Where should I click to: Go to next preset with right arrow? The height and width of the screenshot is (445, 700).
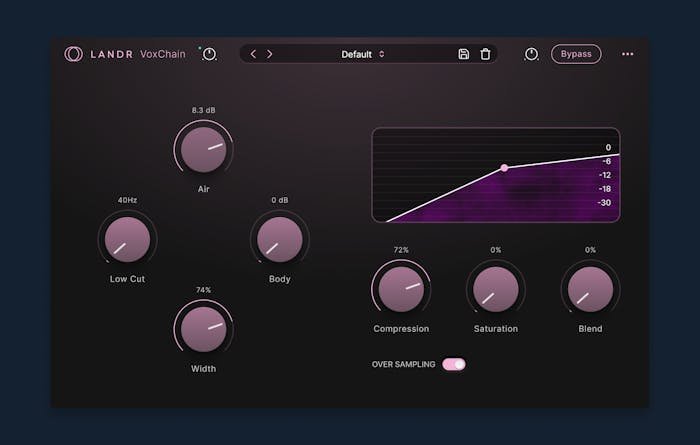coord(270,54)
